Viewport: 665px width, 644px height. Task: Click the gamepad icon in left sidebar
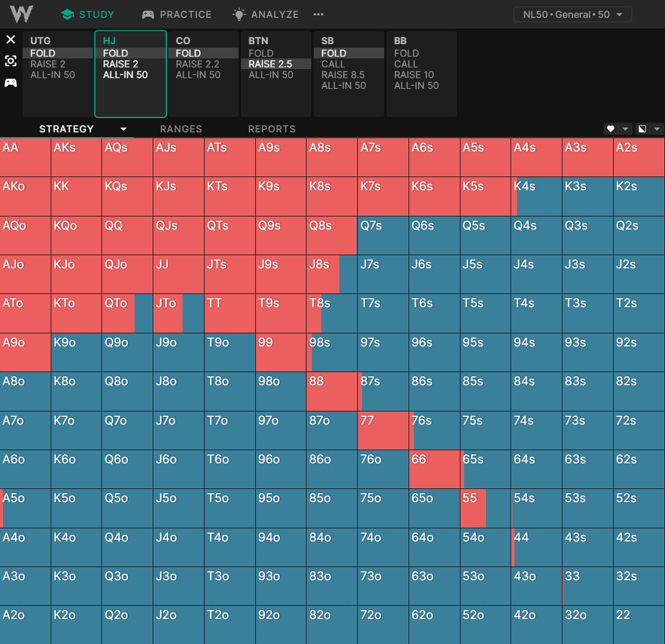[11, 82]
